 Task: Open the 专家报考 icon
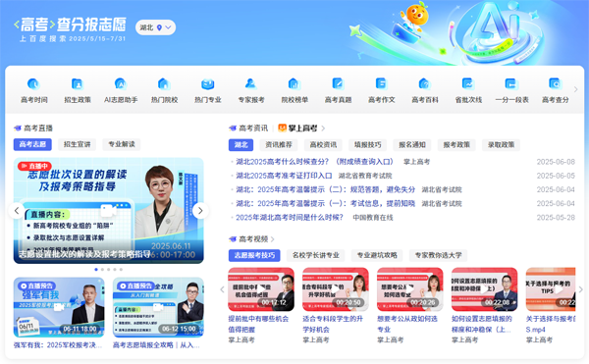(x=251, y=84)
